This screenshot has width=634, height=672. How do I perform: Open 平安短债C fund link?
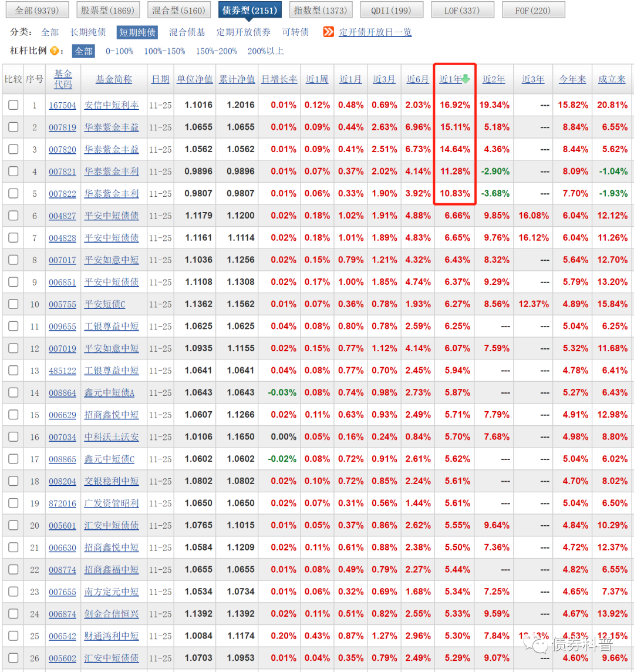105,304
